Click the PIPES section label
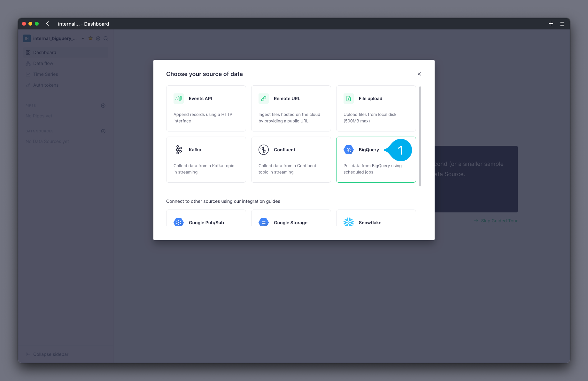588x381 pixels. (31, 106)
